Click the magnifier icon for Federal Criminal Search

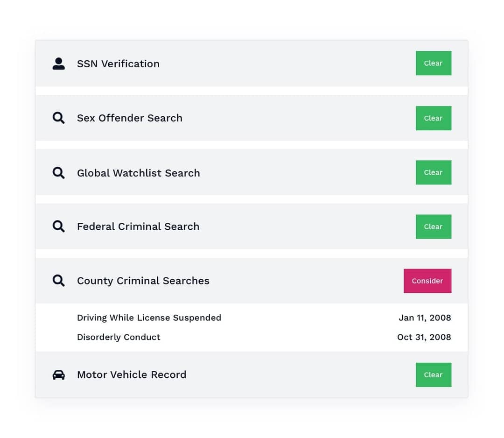pos(58,226)
